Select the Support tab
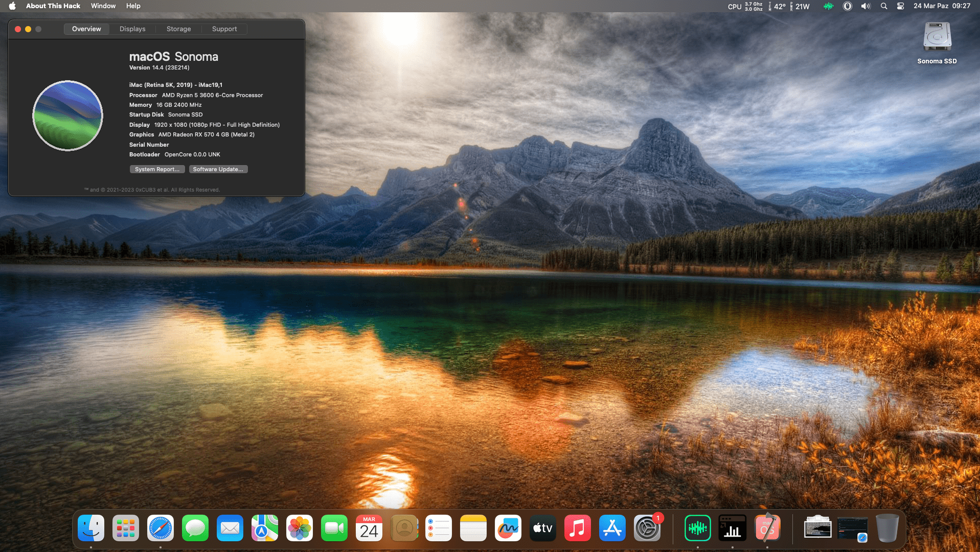Image resolution: width=980 pixels, height=552 pixels. (224, 29)
